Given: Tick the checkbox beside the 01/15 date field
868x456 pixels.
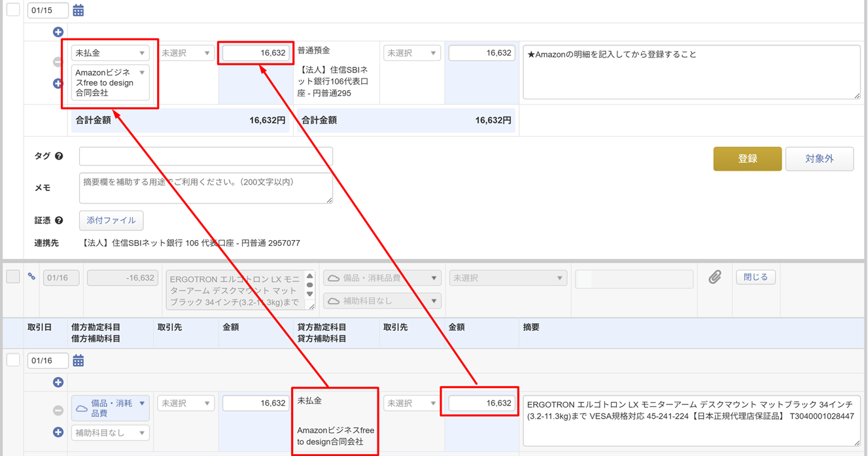Looking at the screenshot, I should [x=13, y=10].
